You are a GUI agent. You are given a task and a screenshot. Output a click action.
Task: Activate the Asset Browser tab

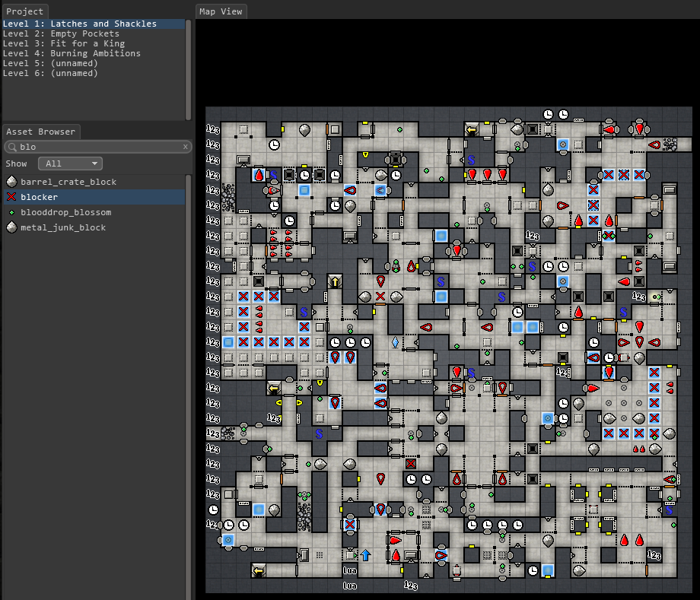click(41, 132)
